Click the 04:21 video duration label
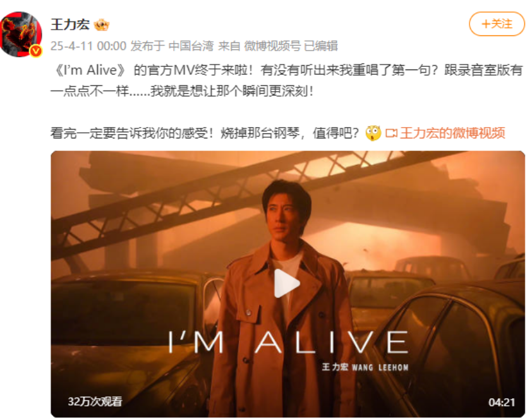The width and height of the screenshot is (532, 419). click(502, 403)
